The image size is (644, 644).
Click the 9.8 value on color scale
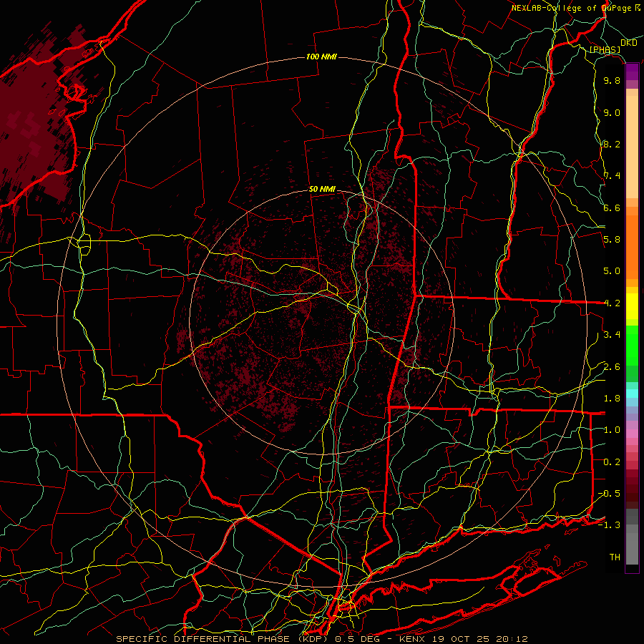point(612,80)
